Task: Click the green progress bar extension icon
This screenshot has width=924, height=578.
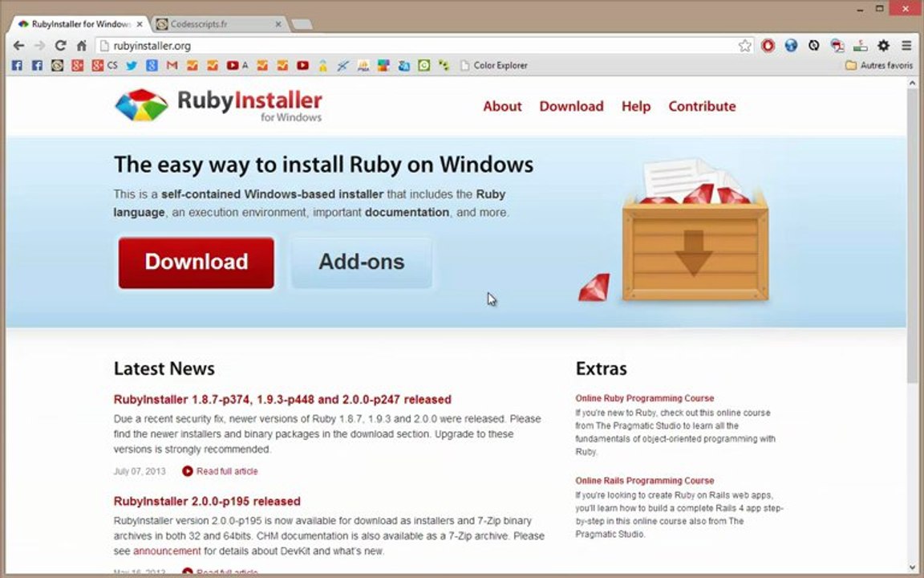Action: [x=861, y=46]
